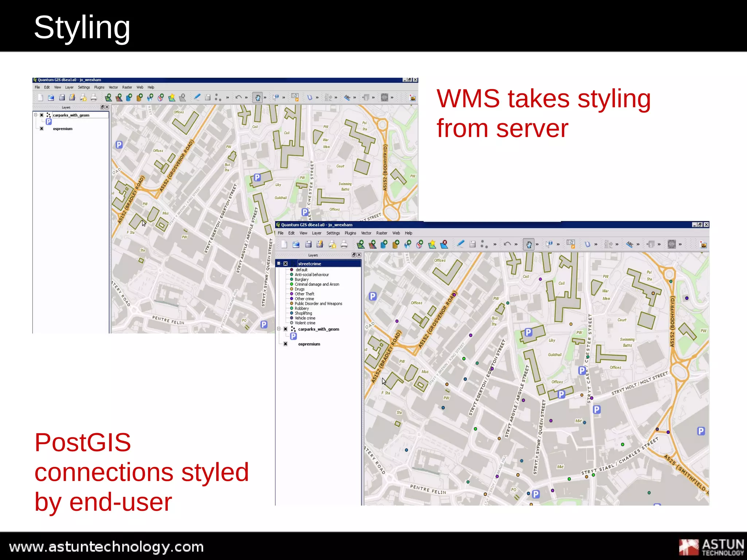Viewport: 747px width, 560px height.
Task: Click the Burglary legend entry
Action: tap(301, 280)
